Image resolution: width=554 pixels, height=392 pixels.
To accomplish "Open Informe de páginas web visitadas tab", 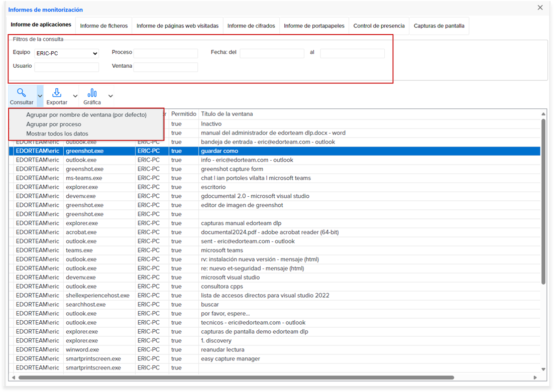I will click(177, 26).
